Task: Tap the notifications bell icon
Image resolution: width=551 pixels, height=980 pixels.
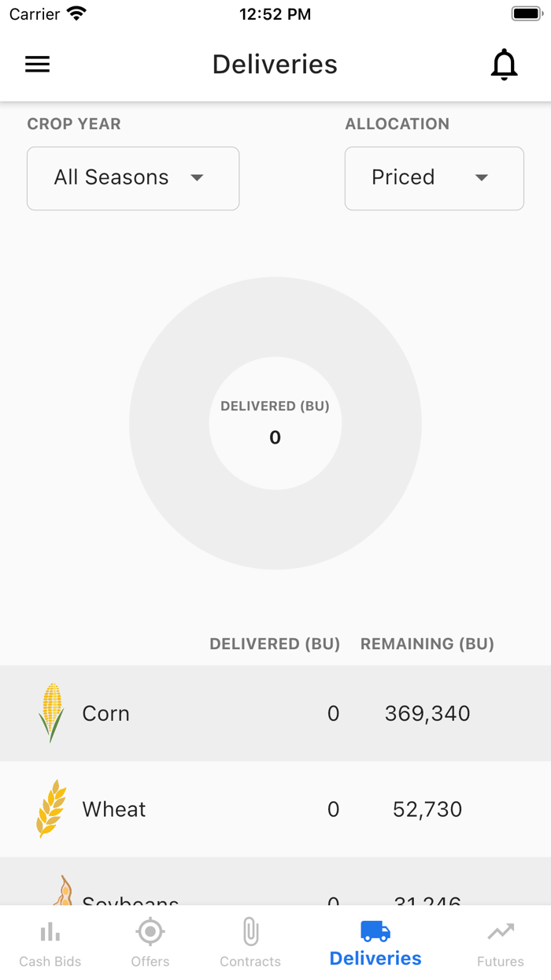Action: pos(504,65)
